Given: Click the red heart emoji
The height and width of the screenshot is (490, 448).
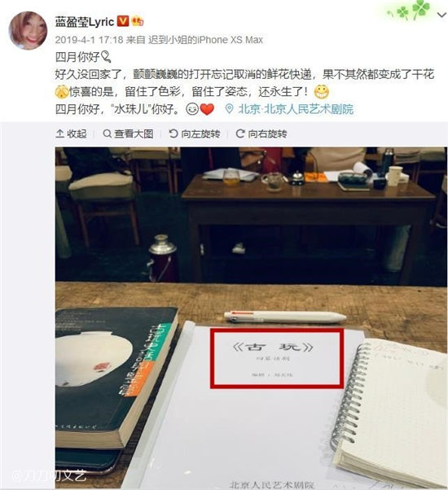Looking at the screenshot, I should point(207,109).
